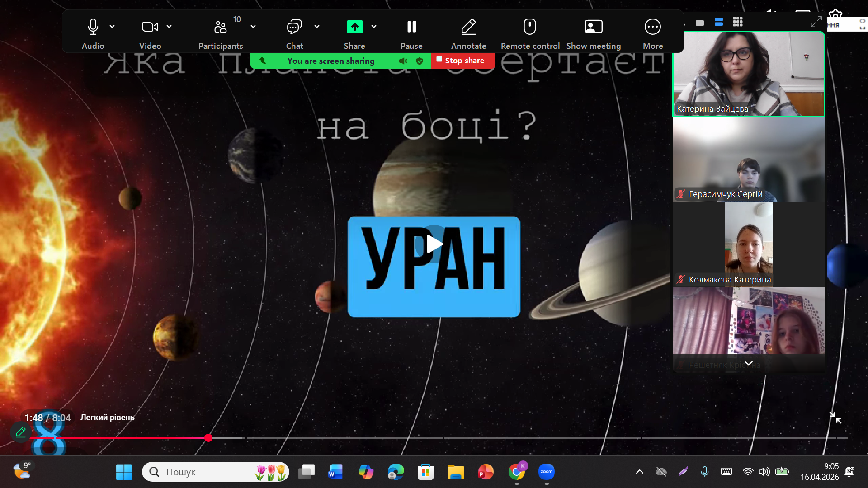Switch to Zoom app on taskbar
Screen dimensions: 868x488
point(547,472)
